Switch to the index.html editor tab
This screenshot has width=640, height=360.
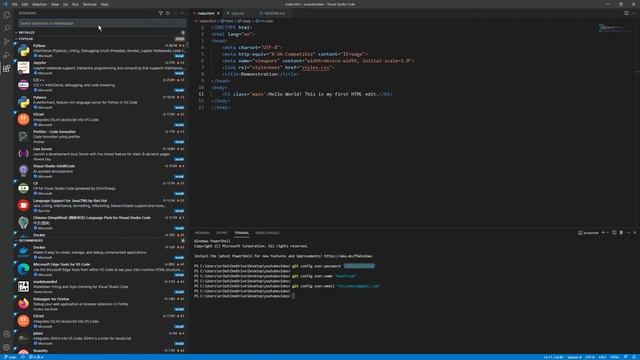[x=206, y=13]
